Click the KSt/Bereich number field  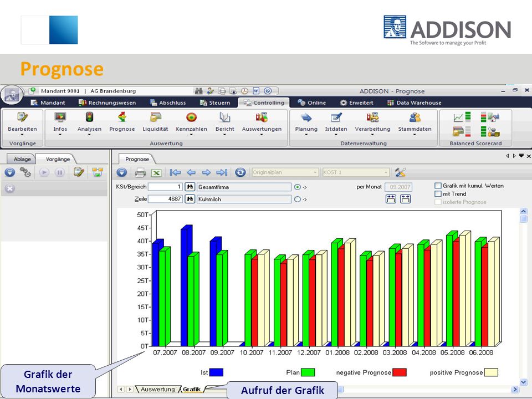pos(165,187)
